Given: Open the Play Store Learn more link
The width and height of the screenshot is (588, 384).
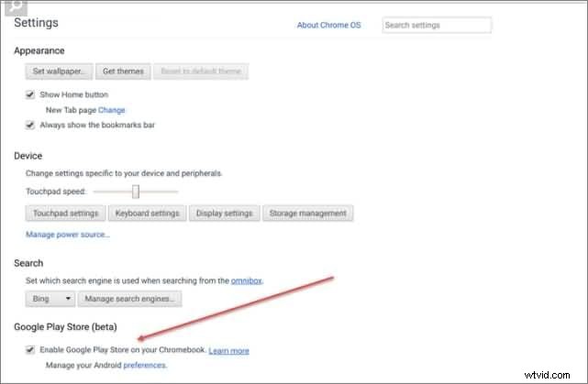Looking at the screenshot, I should pyautogui.click(x=228, y=351).
